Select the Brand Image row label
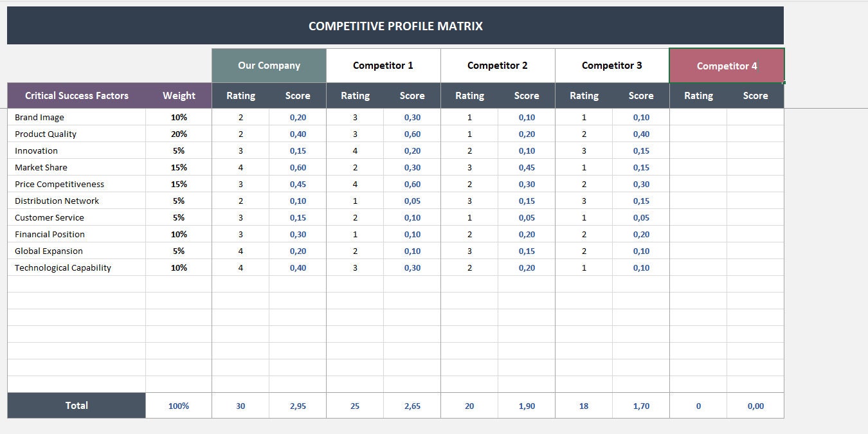The image size is (868, 434). click(40, 117)
